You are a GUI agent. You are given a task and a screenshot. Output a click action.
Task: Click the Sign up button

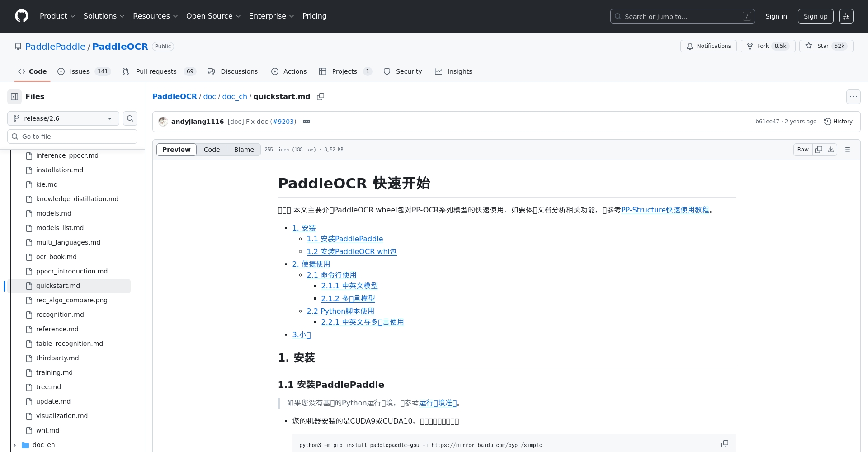816,16
